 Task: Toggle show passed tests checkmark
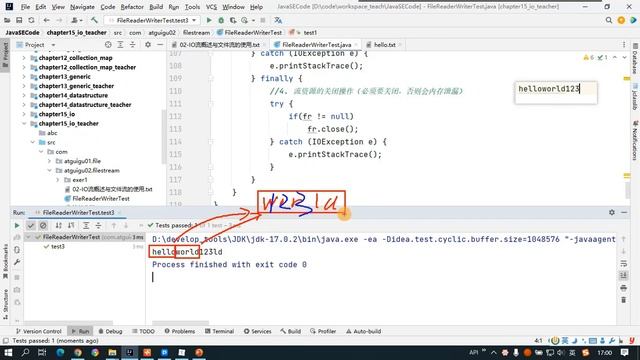31,225
